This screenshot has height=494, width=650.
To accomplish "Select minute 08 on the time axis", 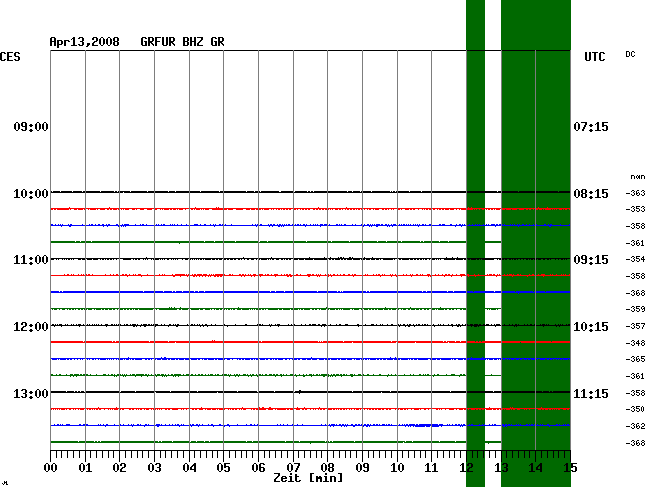I will (327, 468).
